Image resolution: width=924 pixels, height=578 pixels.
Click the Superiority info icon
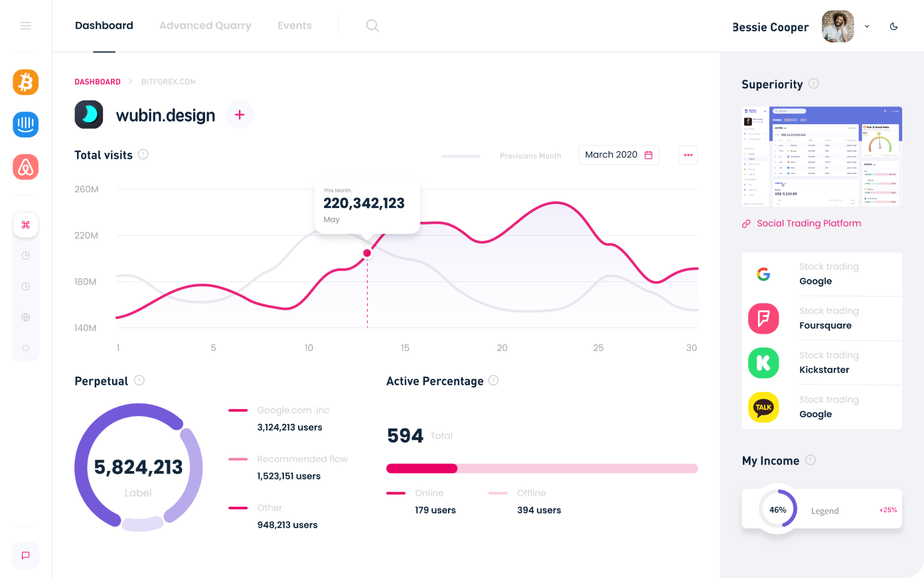pos(814,84)
